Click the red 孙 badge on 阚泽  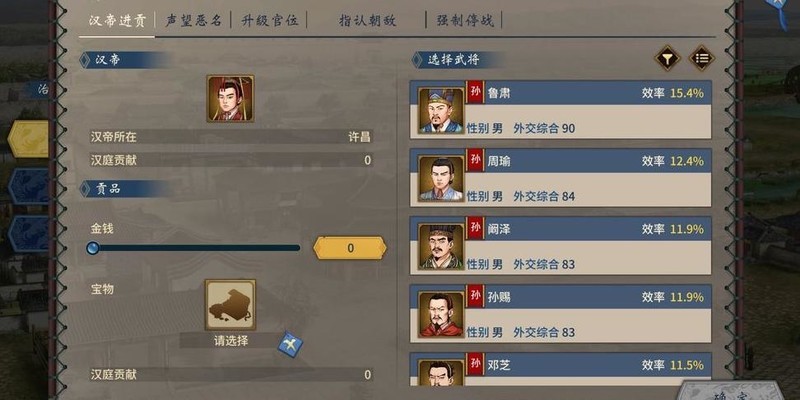[x=476, y=228]
